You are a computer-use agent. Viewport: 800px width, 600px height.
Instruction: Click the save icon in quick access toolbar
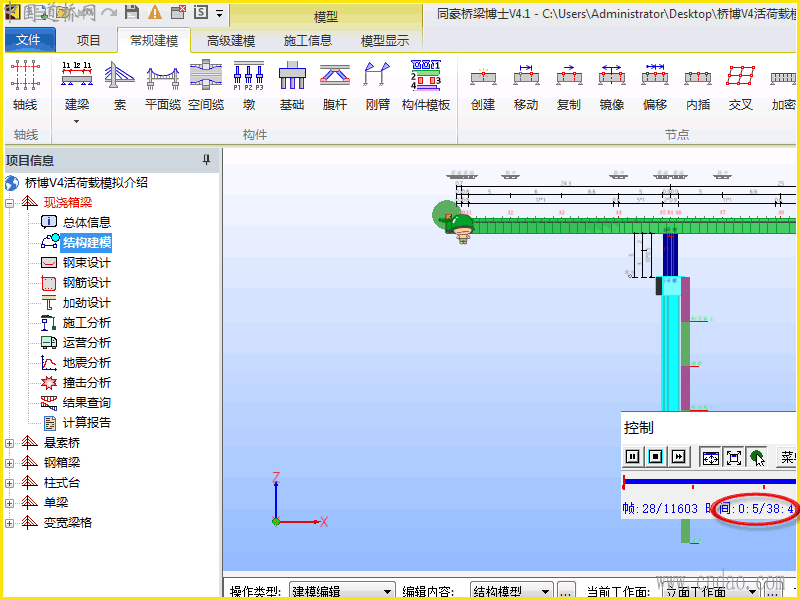132,12
